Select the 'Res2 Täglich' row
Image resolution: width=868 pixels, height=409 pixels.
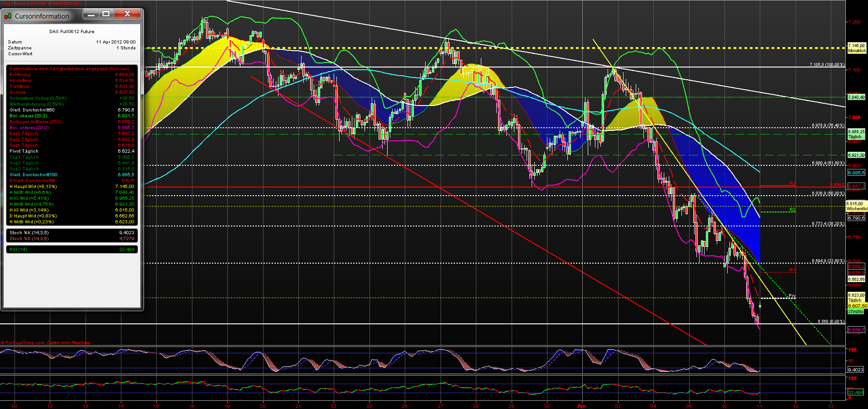[72, 140]
